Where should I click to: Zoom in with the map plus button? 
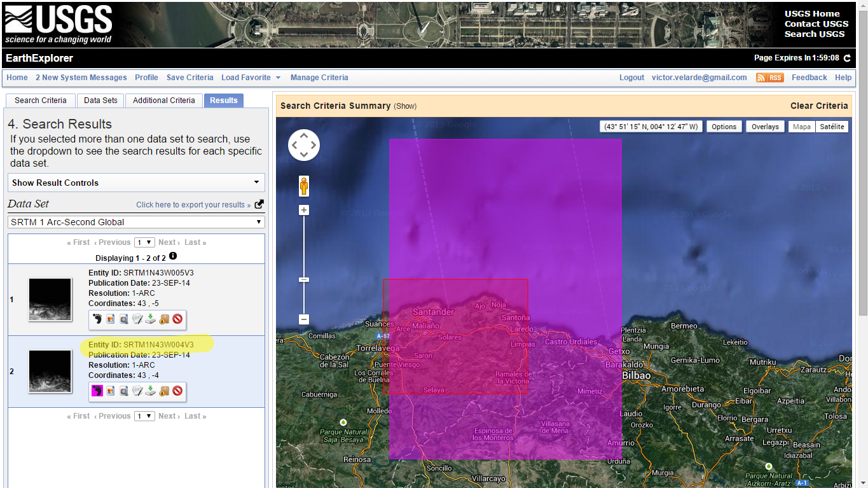pyautogui.click(x=304, y=211)
